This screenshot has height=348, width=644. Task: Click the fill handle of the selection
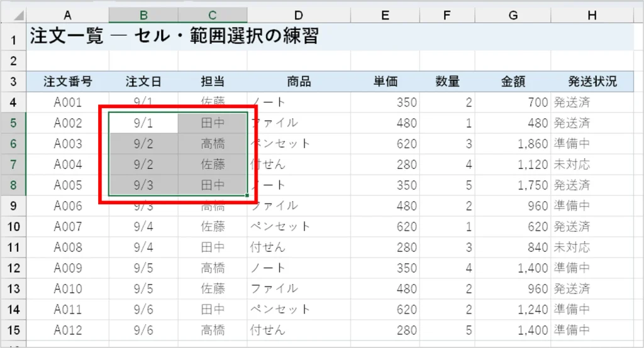247,195
